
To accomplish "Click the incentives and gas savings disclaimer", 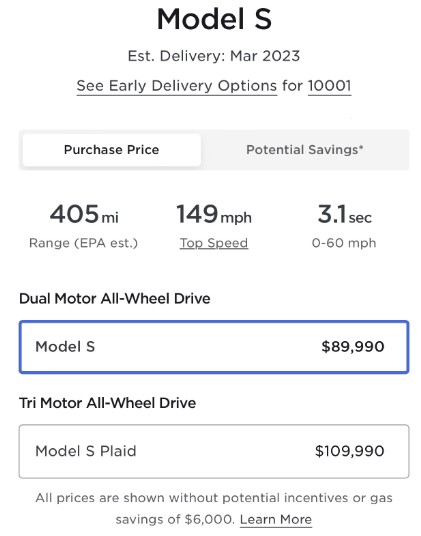I will (x=214, y=509).
